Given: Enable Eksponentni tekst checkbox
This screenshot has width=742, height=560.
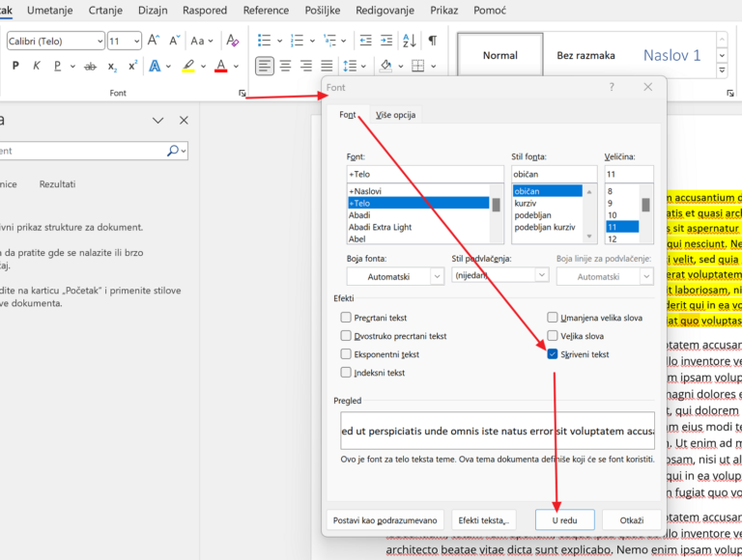Looking at the screenshot, I should (x=346, y=353).
